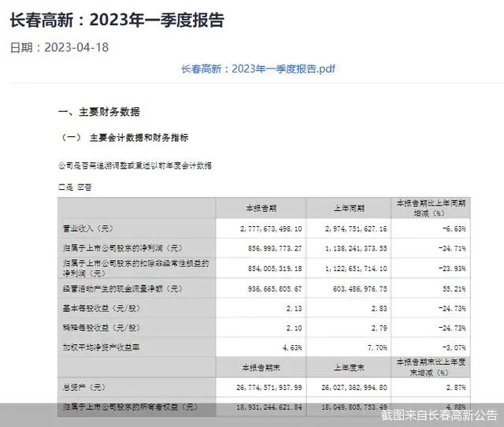Screen dimensions: 504x427
Task: Click the row label 基本每股收益（元/股）
Action: (102, 308)
